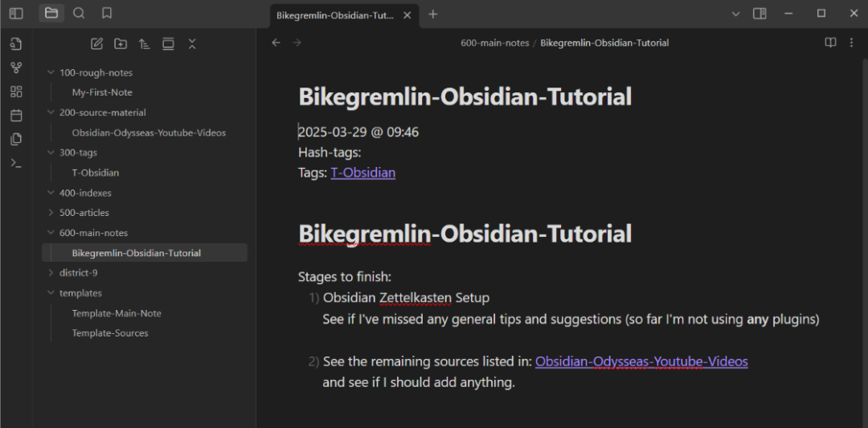Open the Obsidian-Odysseas-Youtube-Videos link in the note
The image size is (868, 428).
(641, 361)
